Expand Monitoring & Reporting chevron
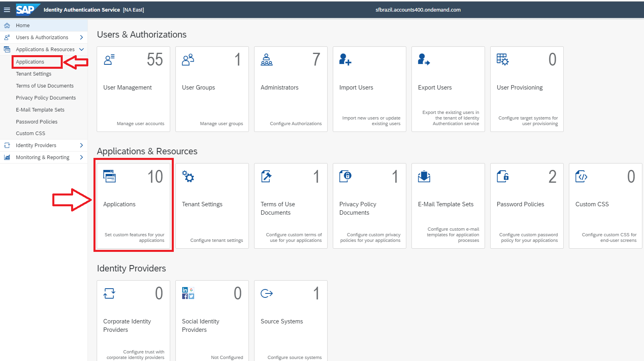This screenshot has height=361, width=644. (81, 157)
